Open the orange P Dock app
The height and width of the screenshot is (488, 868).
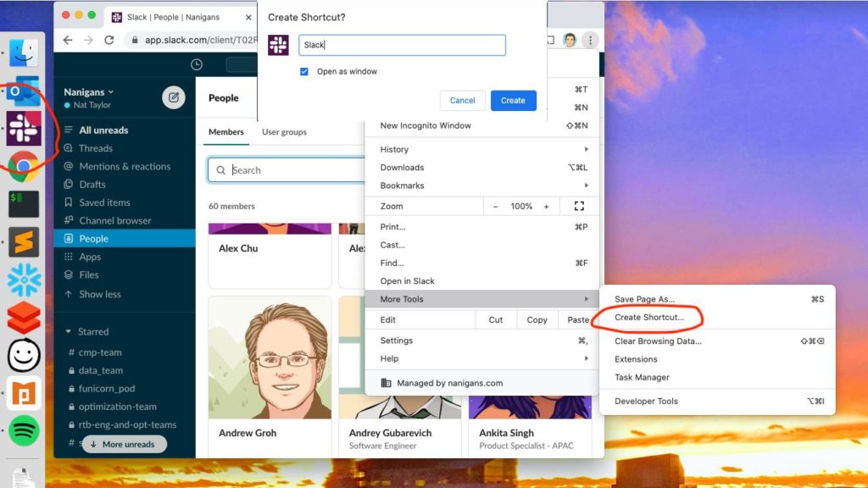23,393
